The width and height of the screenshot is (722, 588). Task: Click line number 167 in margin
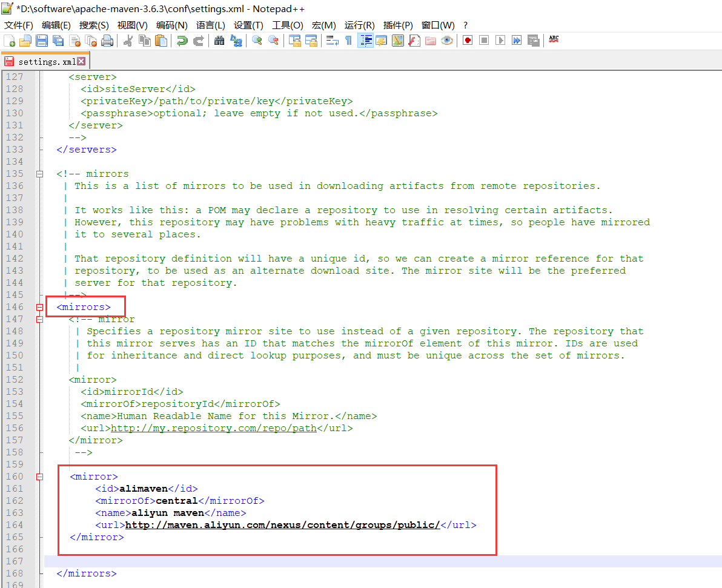(15, 561)
